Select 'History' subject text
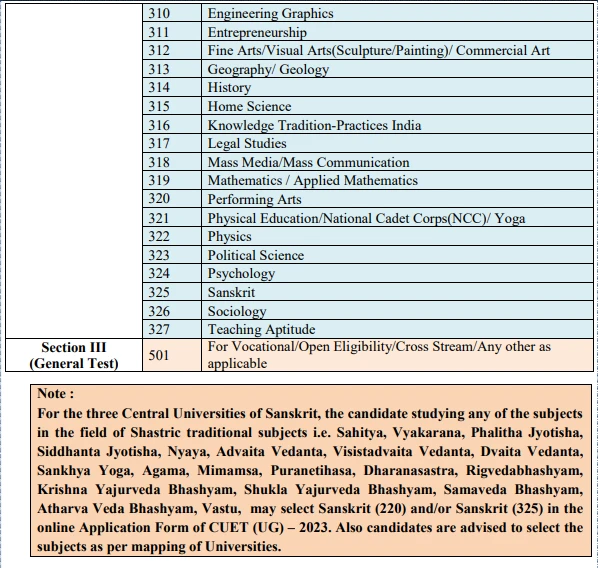This screenshot has width=598, height=568. point(229,87)
